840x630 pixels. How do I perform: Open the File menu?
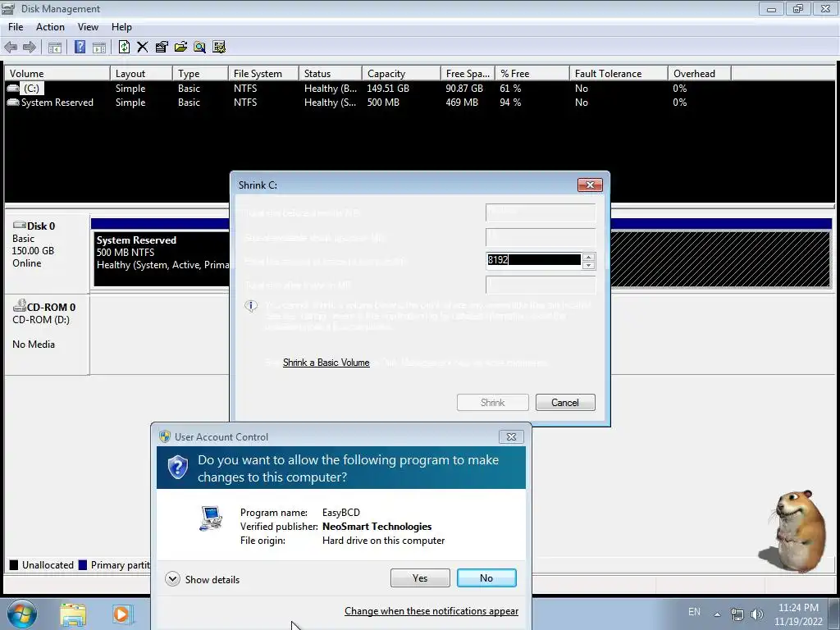(x=16, y=27)
